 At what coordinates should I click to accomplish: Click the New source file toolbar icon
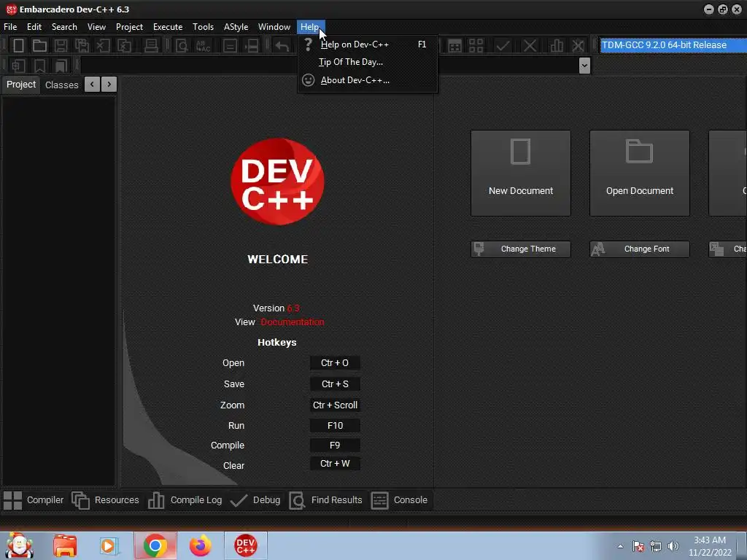[x=18, y=46]
